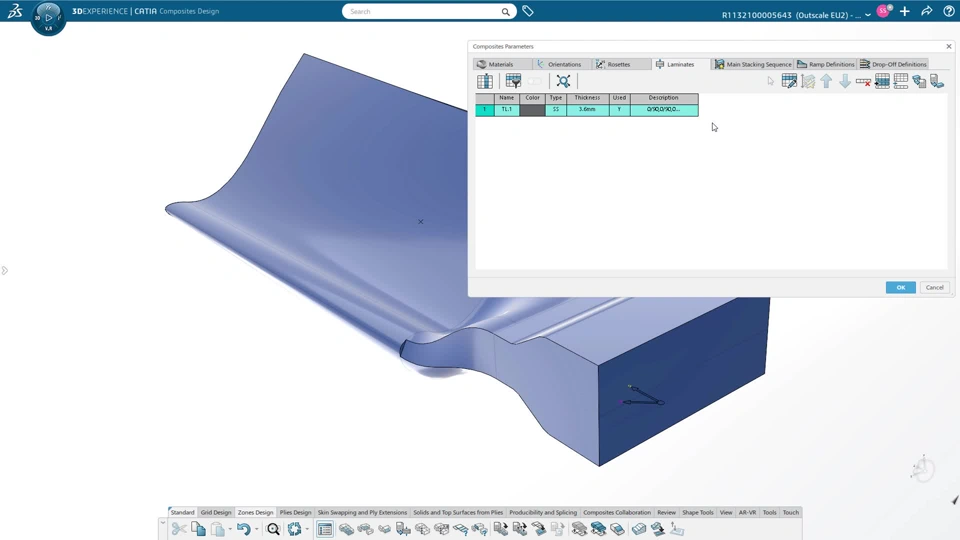Image resolution: width=960 pixels, height=540 pixels.
Task: Click the 0/90,0/90,0... description cell
Action: click(664, 110)
